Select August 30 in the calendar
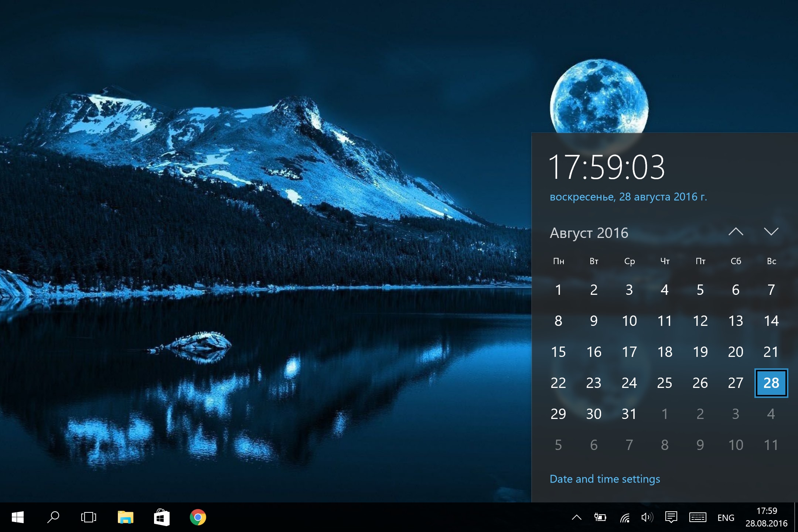The image size is (798, 532). tap(594, 414)
